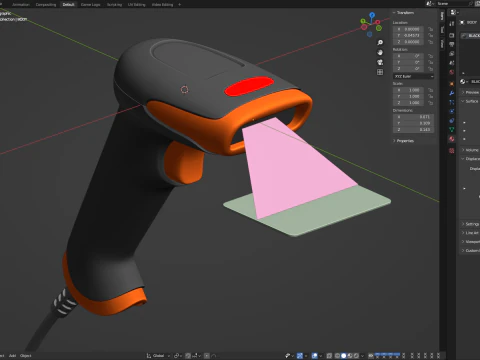Image resolution: width=480 pixels, height=360 pixels.
Task: Click the pan view hand icon
Action: pyautogui.click(x=380, y=52)
